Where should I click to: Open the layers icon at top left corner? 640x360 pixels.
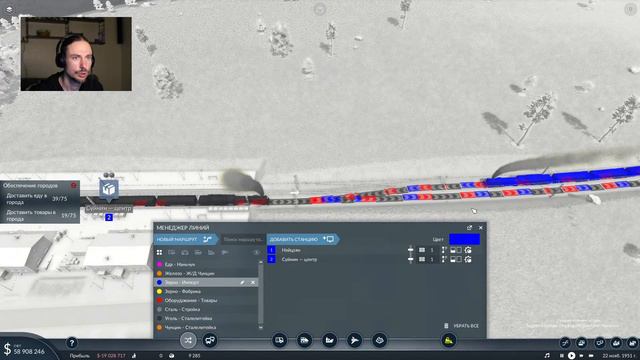tap(9, 9)
